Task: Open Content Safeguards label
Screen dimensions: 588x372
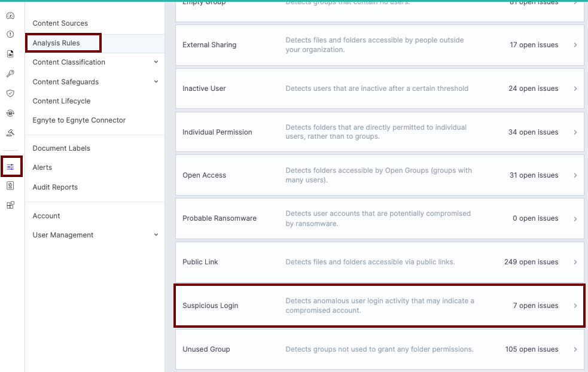Action: [66, 82]
